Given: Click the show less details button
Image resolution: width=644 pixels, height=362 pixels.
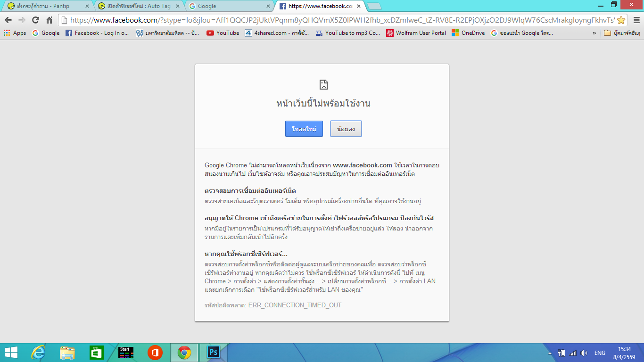Looking at the screenshot, I should 346,129.
